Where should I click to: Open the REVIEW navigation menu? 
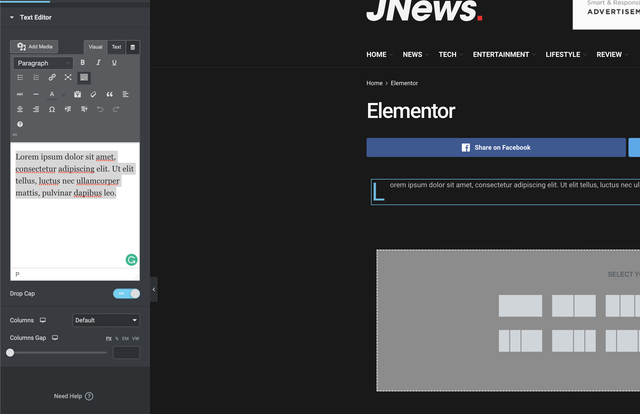point(612,55)
